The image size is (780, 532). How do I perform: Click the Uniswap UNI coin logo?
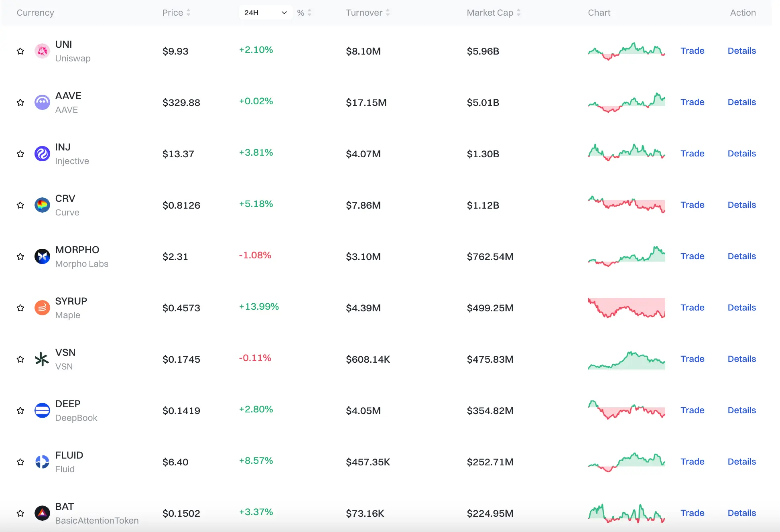42,51
